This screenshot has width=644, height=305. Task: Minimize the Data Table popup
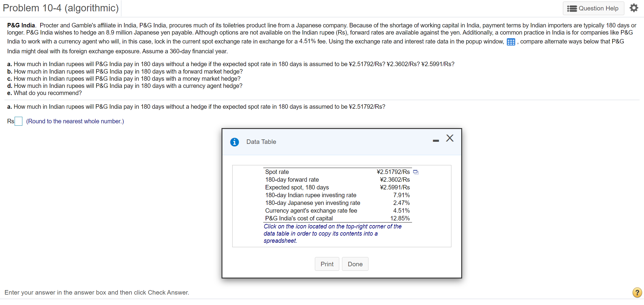pos(436,141)
